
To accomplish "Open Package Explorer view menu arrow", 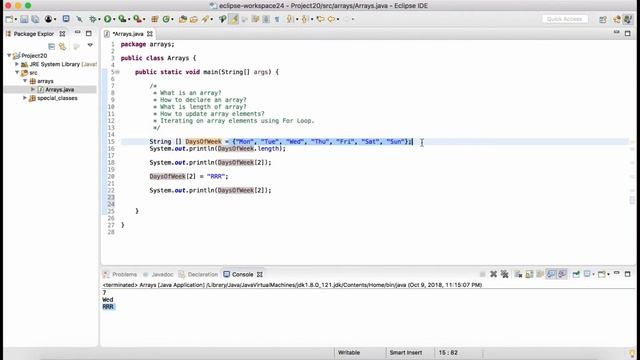I will [x=90, y=45].
